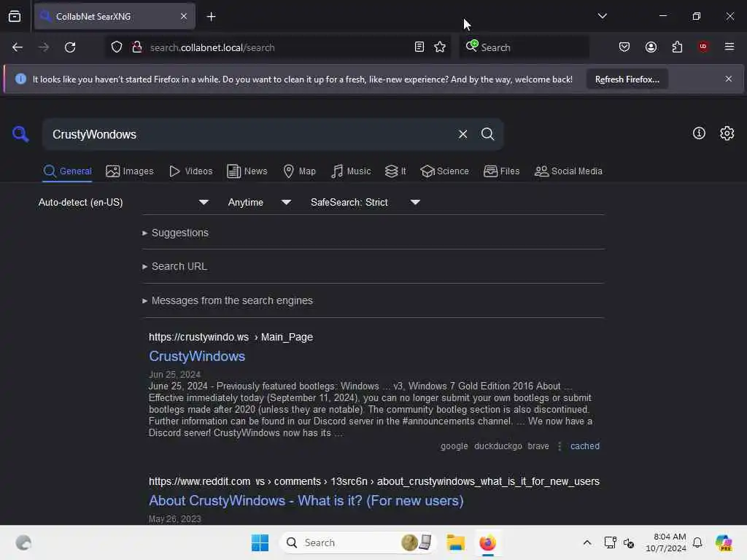Image resolution: width=747 pixels, height=560 pixels.
Task: Close the CollabNet SearXNG tab
Action: (184, 17)
